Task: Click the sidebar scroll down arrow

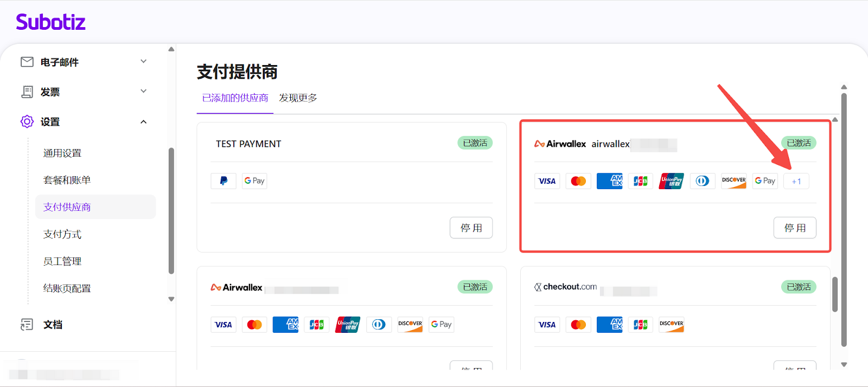Action: (x=171, y=299)
